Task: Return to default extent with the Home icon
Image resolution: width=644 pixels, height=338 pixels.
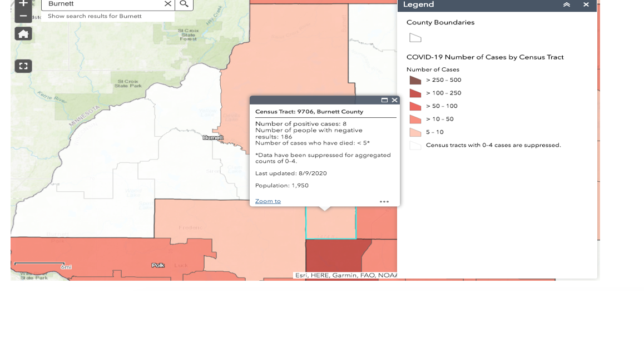Action: (23, 33)
